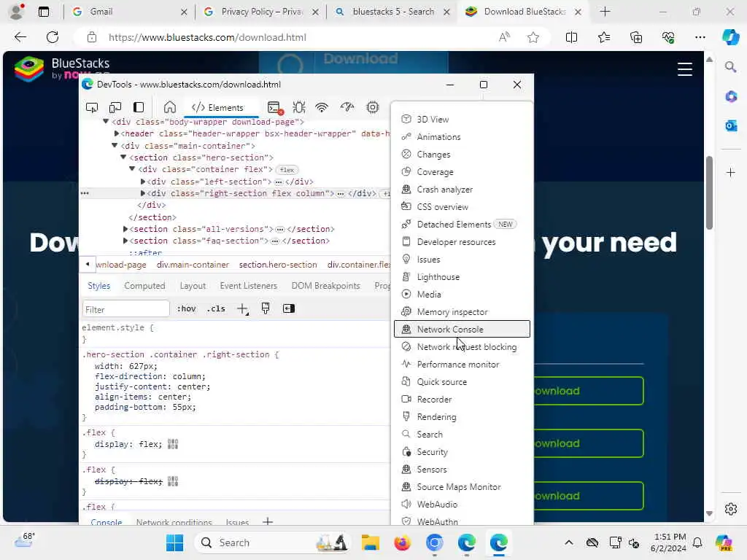The width and height of the screenshot is (747, 560).
Task: Expand the all-versions section node
Action: 125,229
